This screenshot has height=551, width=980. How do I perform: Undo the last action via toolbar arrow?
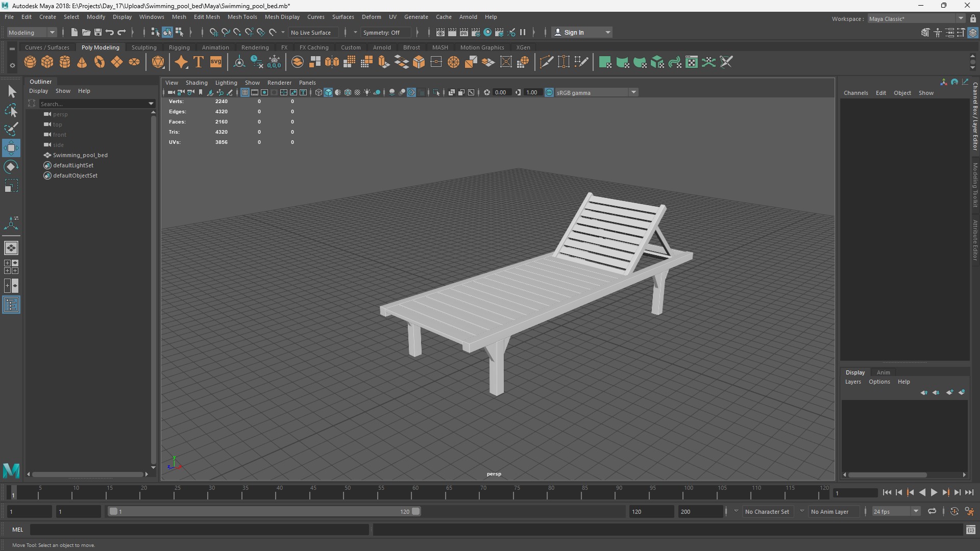(x=110, y=32)
